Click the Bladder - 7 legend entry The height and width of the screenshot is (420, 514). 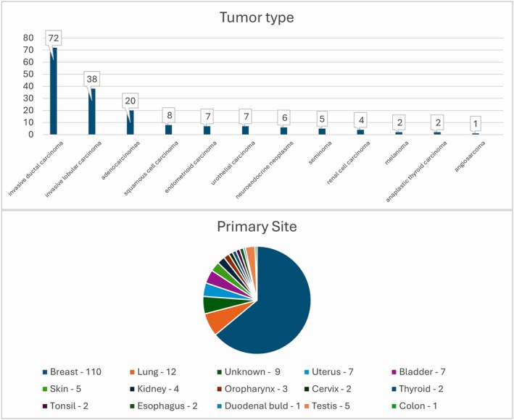tap(419, 372)
